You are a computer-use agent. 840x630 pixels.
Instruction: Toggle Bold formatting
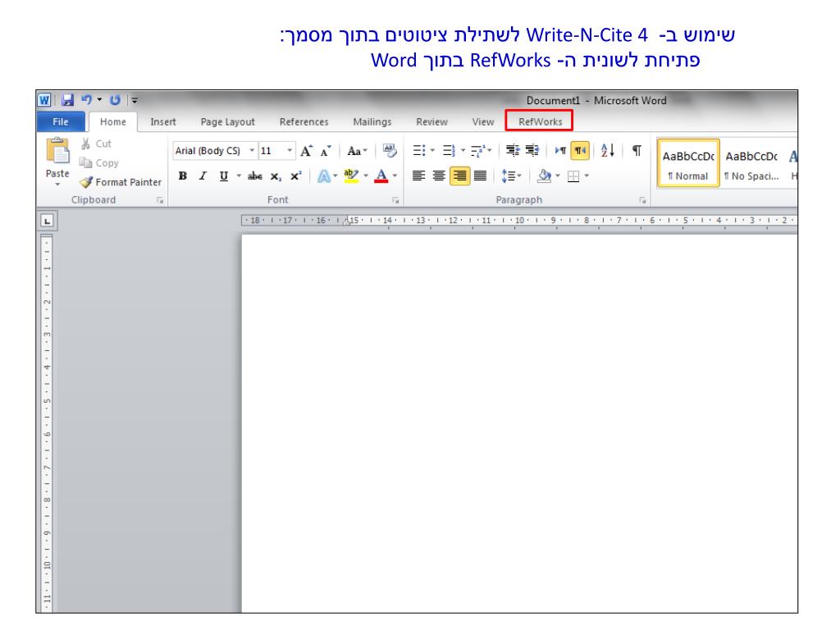coord(183,176)
